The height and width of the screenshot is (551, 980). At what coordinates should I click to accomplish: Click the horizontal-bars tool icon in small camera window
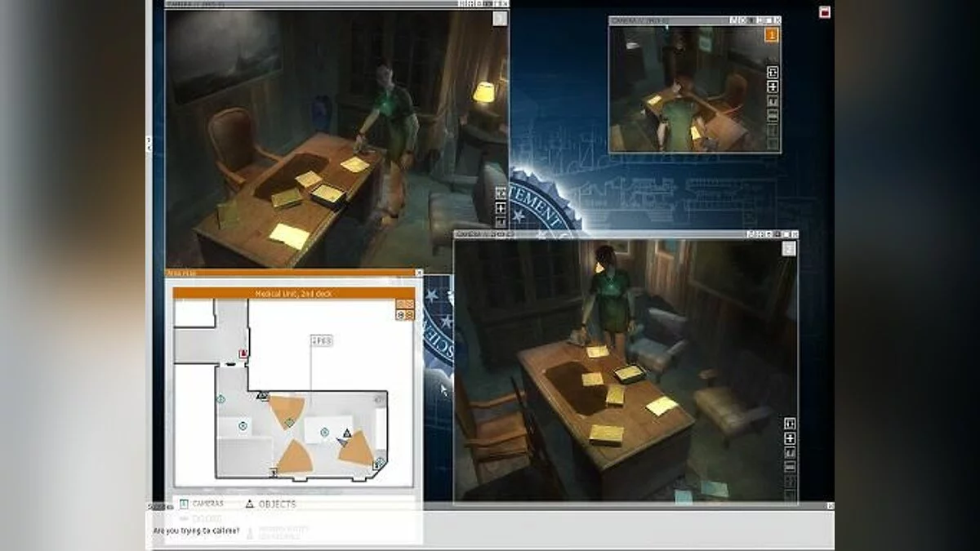(x=773, y=115)
